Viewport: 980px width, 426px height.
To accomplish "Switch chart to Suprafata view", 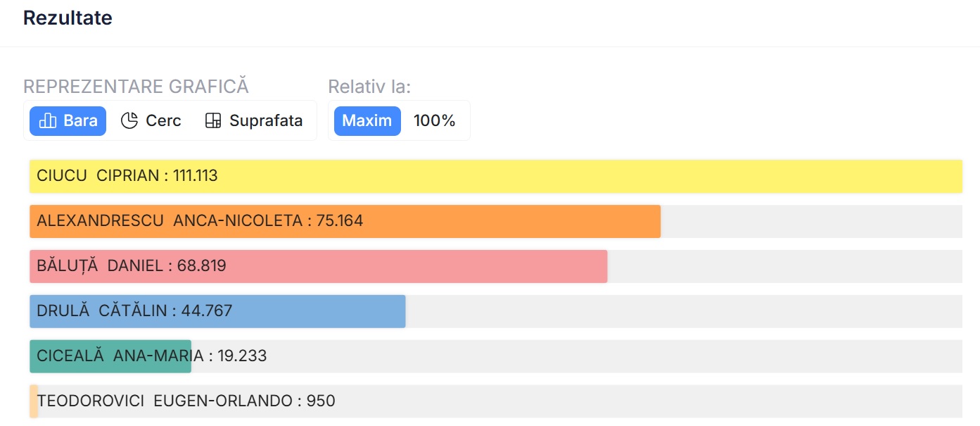I will point(254,121).
